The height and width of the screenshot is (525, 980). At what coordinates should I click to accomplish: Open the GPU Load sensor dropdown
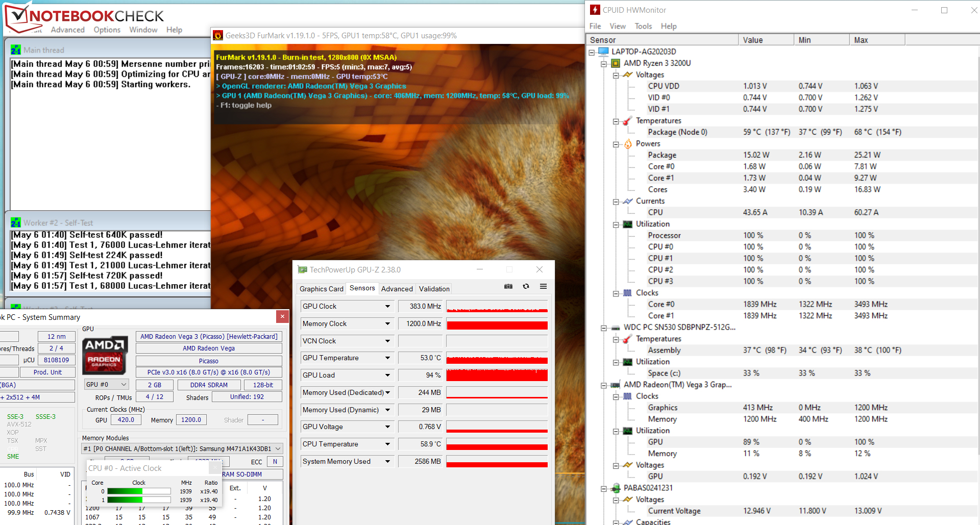pyautogui.click(x=387, y=375)
